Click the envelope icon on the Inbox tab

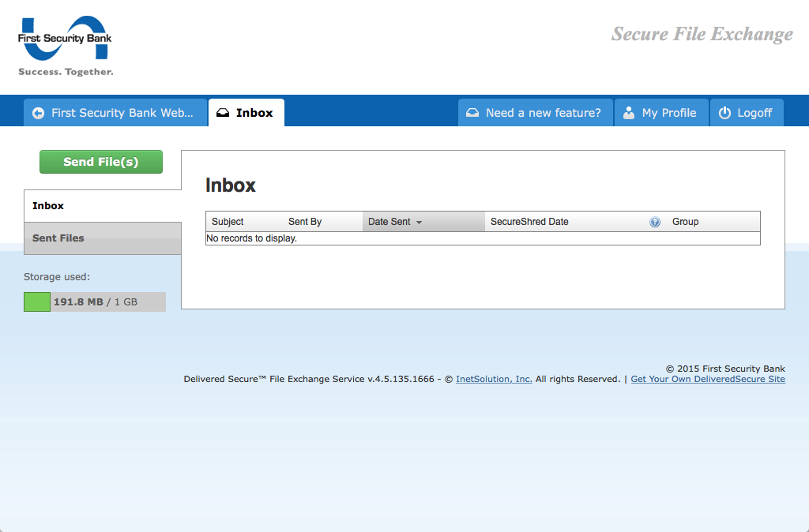point(224,112)
